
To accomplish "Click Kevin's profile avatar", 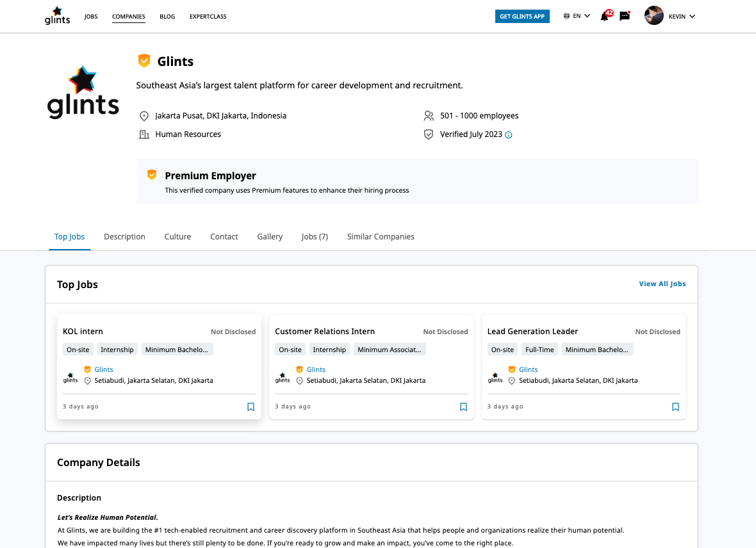I will click(653, 16).
